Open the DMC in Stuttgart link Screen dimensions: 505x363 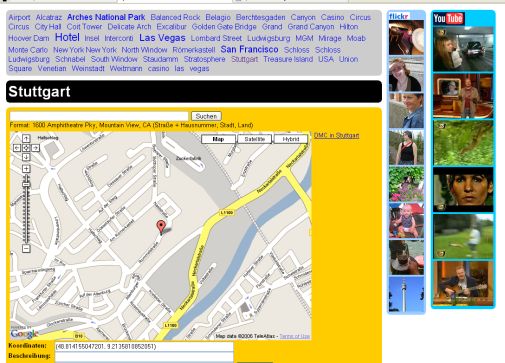(336, 135)
